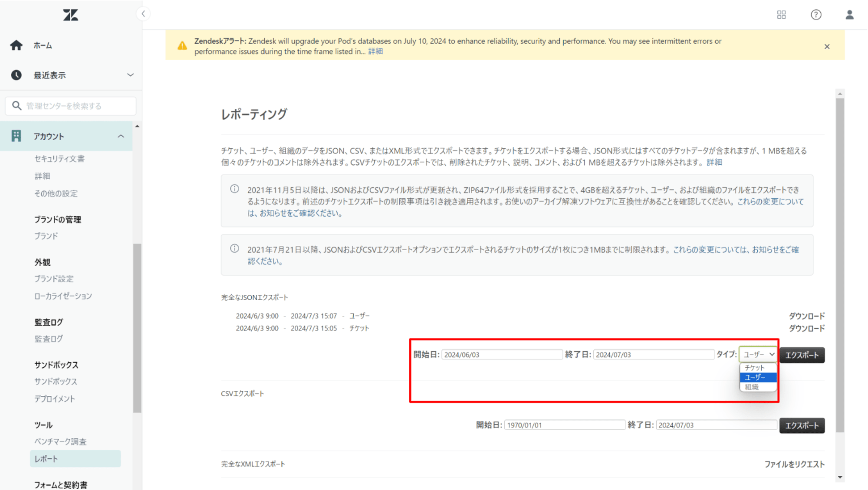The width and height of the screenshot is (868, 490).
Task: Click CSV 開始日 field 1970/01/01
Action: (x=565, y=425)
